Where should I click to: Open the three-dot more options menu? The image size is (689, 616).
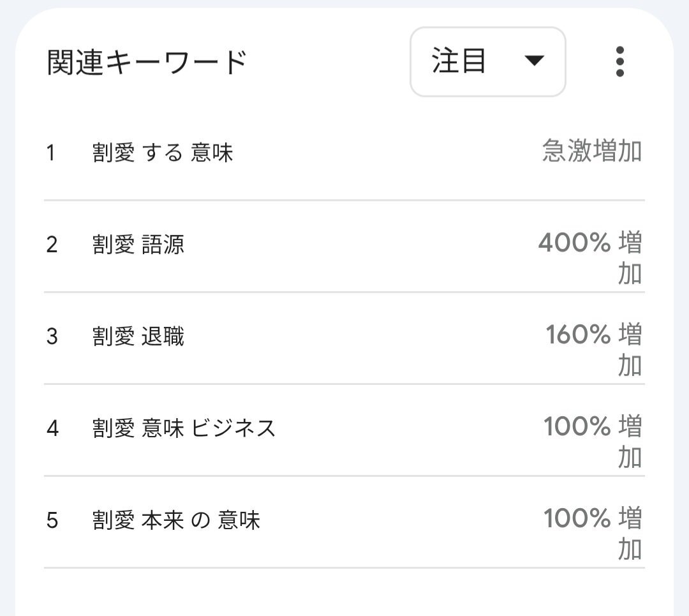pyautogui.click(x=619, y=62)
